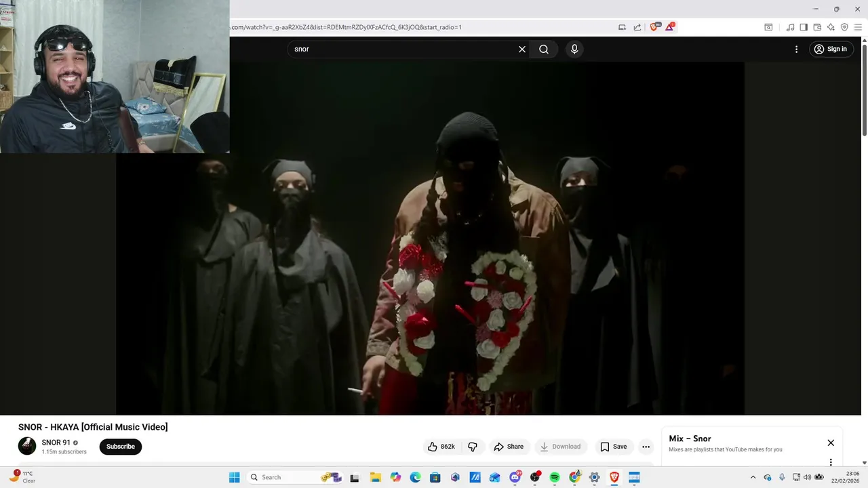Click the Download button below the video
The image size is (868, 488).
560,447
